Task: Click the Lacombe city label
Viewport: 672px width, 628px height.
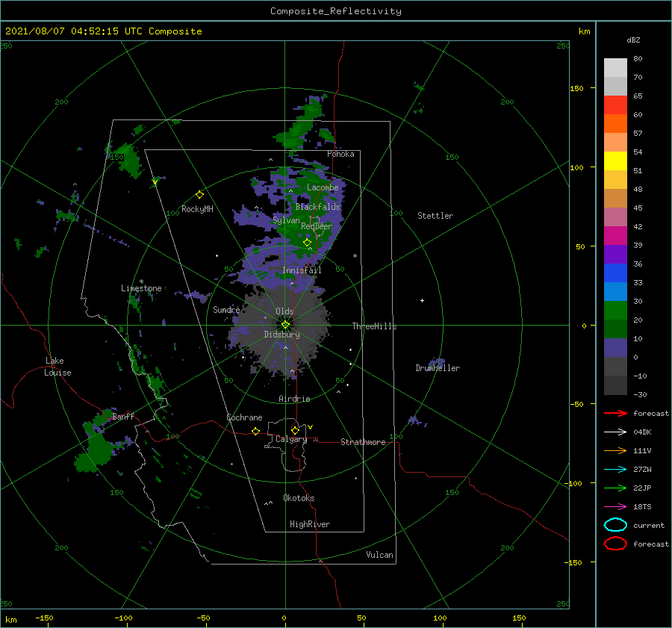Action: (x=323, y=187)
